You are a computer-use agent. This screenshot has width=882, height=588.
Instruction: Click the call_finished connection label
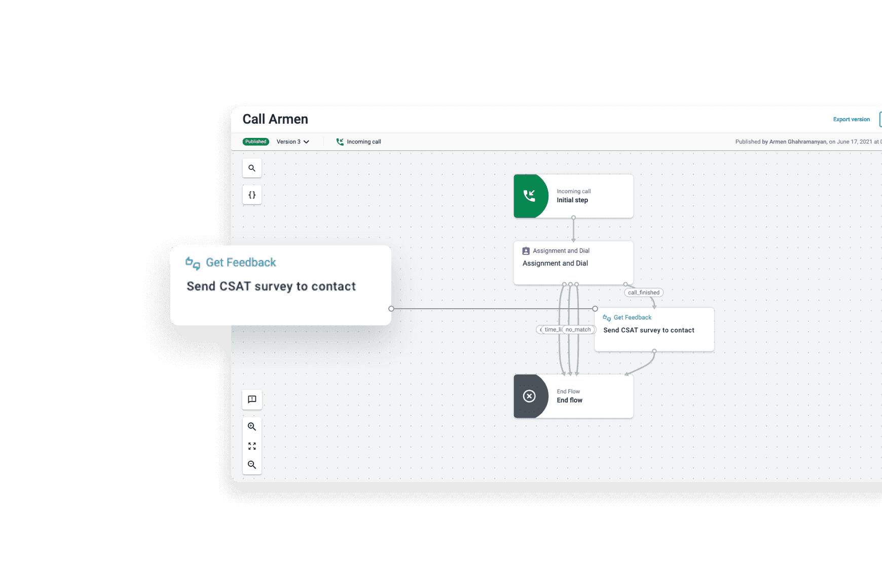[x=644, y=292]
